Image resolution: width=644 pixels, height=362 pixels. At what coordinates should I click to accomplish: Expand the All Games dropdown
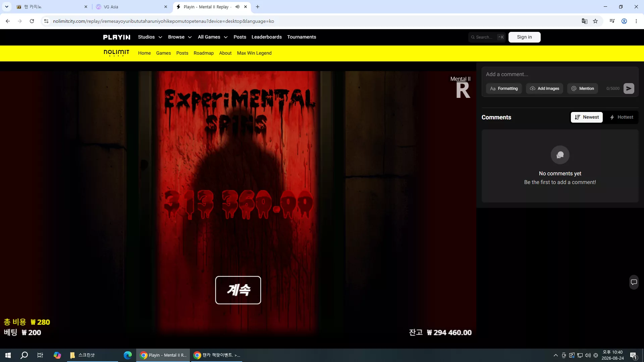pyautogui.click(x=213, y=37)
